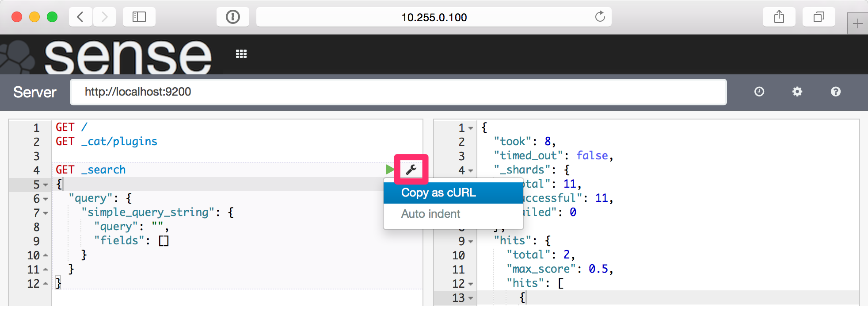Screen dimensions: 868x324
Task: Click the green run request play icon
Action: pyautogui.click(x=389, y=170)
